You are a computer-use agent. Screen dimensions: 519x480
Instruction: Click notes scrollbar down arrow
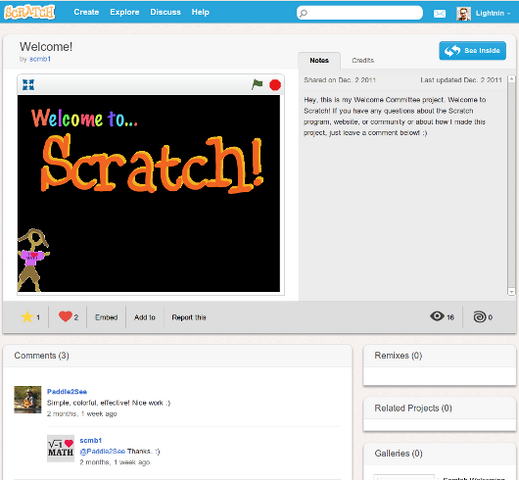coord(511,292)
